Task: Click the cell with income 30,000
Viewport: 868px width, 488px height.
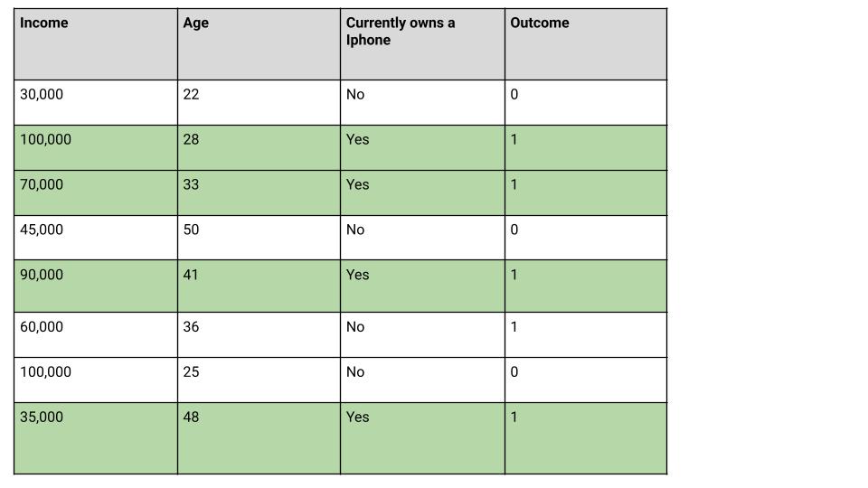Action: [x=96, y=102]
